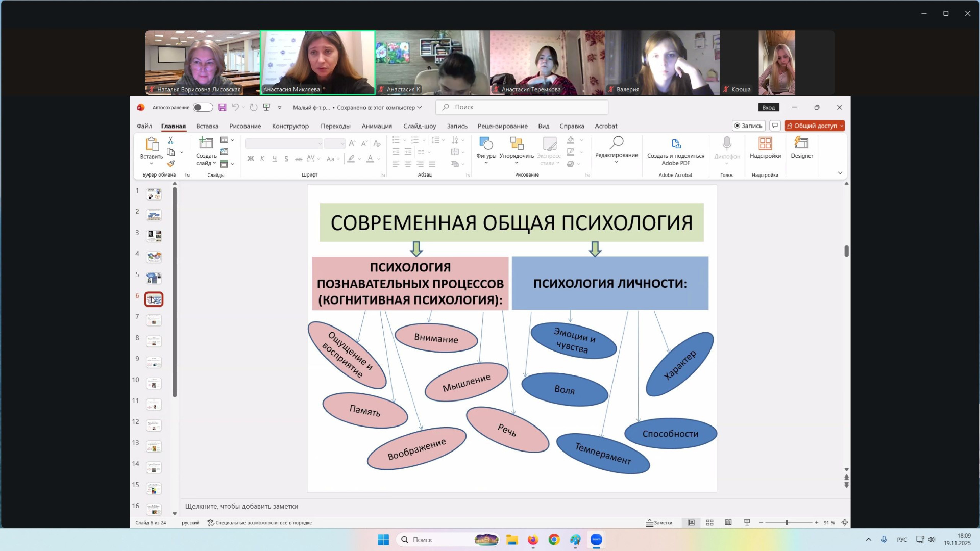Fit slide to current window icon
Image resolution: width=980 pixels, height=551 pixels.
pos(845,523)
